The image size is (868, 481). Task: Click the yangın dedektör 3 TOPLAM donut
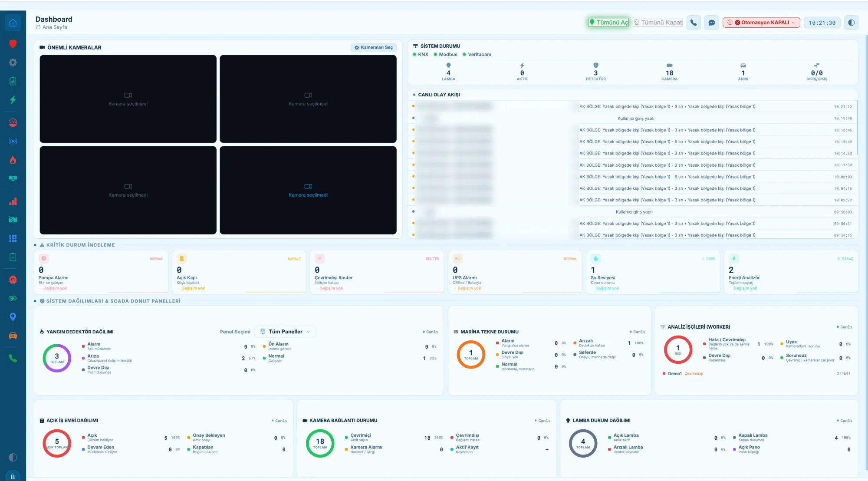[57, 358]
